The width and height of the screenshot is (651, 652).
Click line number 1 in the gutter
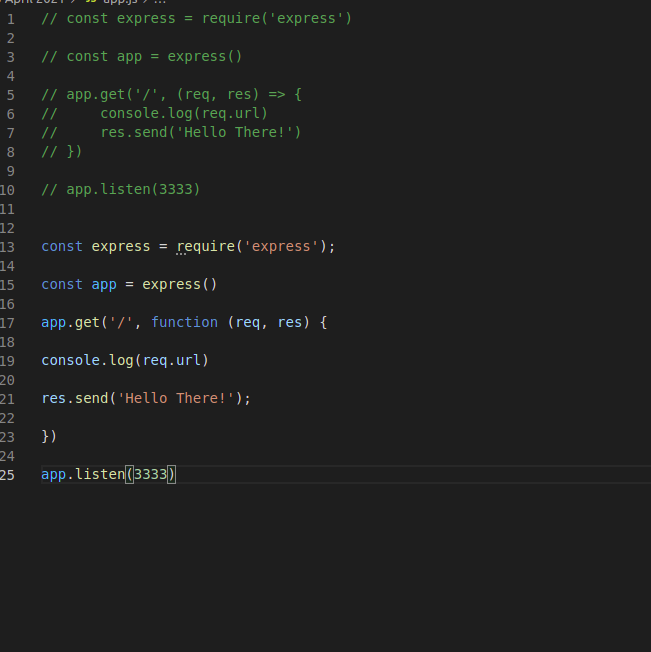(x=10, y=19)
